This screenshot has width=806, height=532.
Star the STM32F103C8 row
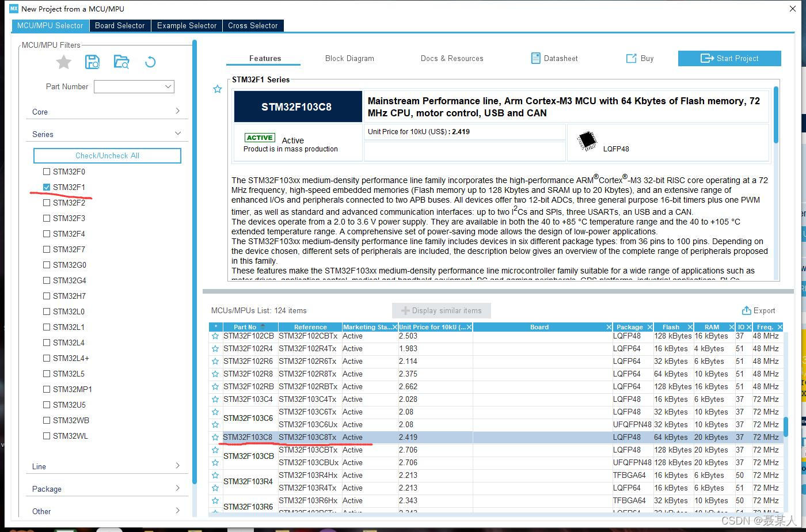coord(215,437)
